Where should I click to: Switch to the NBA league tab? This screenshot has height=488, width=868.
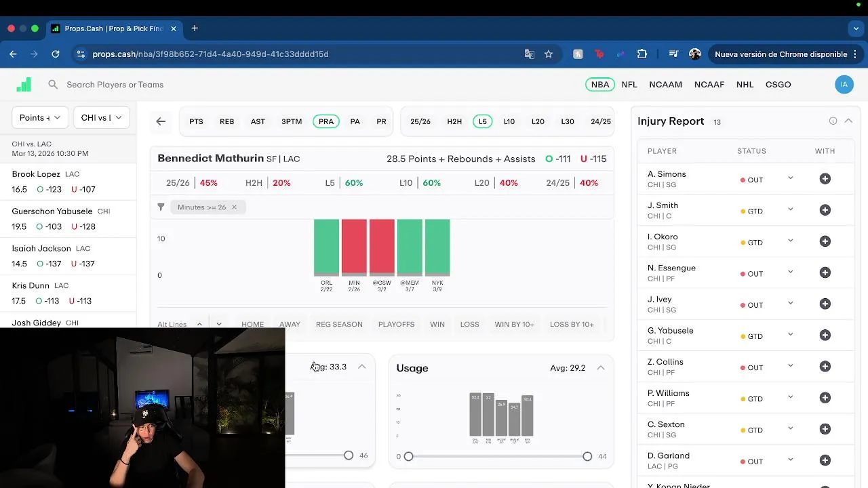(x=600, y=85)
